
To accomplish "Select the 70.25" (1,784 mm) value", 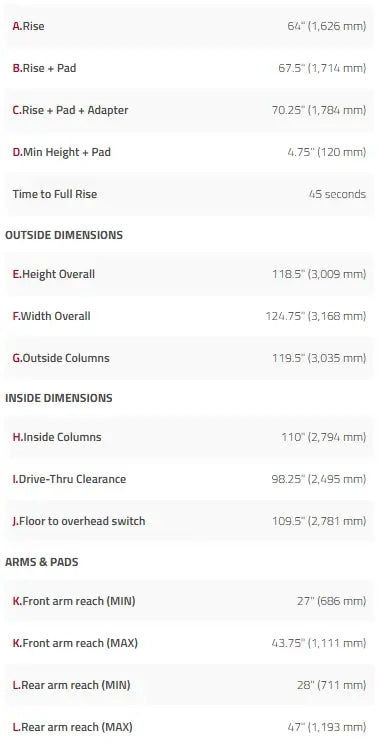I will pyautogui.click(x=319, y=110).
